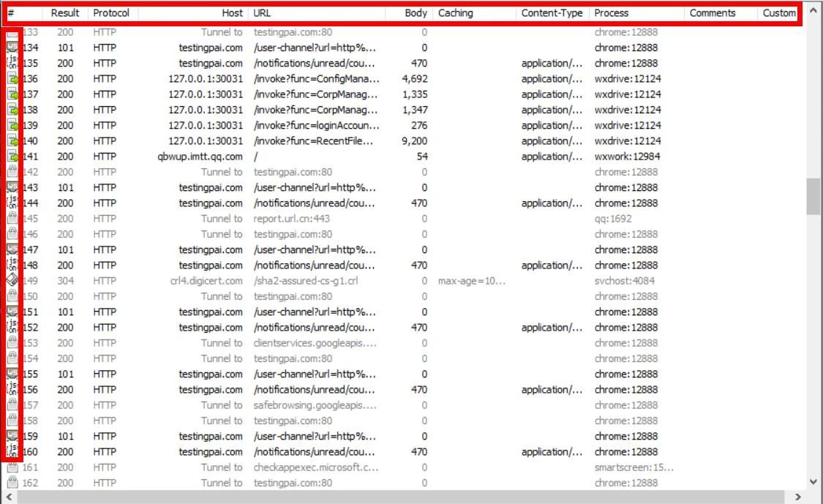Click the JSON response icon on session 135
The height and width of the screenshot is (504, 823).
(10, 63)
